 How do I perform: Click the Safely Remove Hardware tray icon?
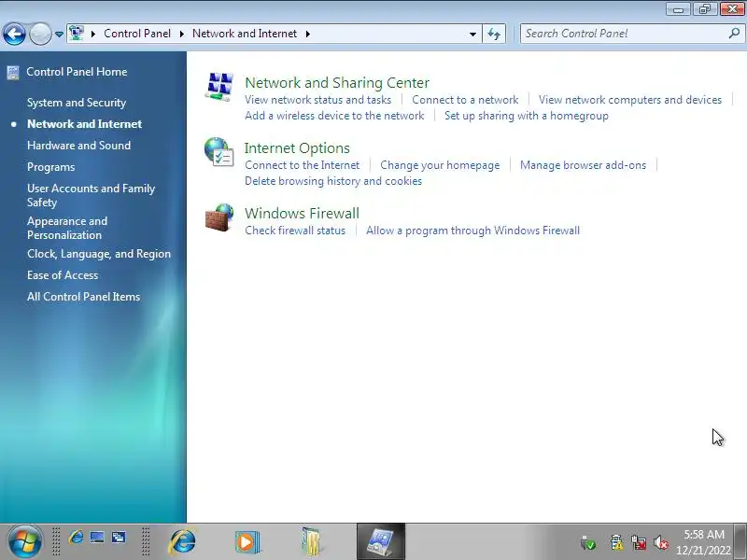(x=588, y=542)
